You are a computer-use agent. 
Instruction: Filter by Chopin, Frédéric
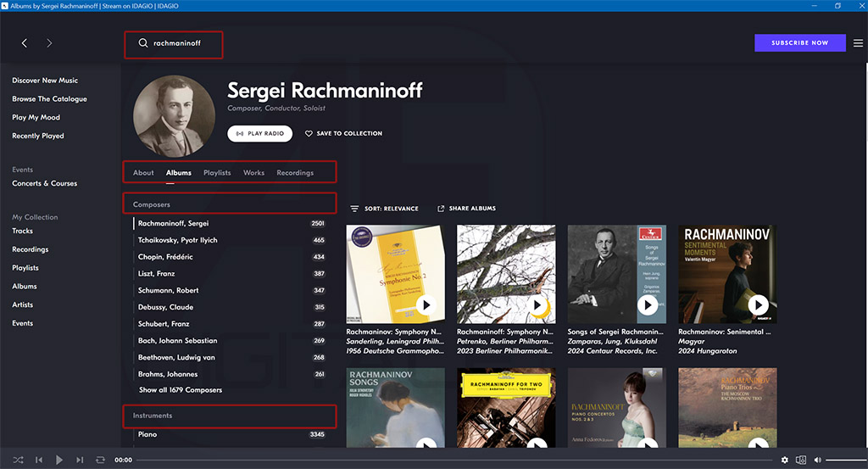[x=230, y=257]
